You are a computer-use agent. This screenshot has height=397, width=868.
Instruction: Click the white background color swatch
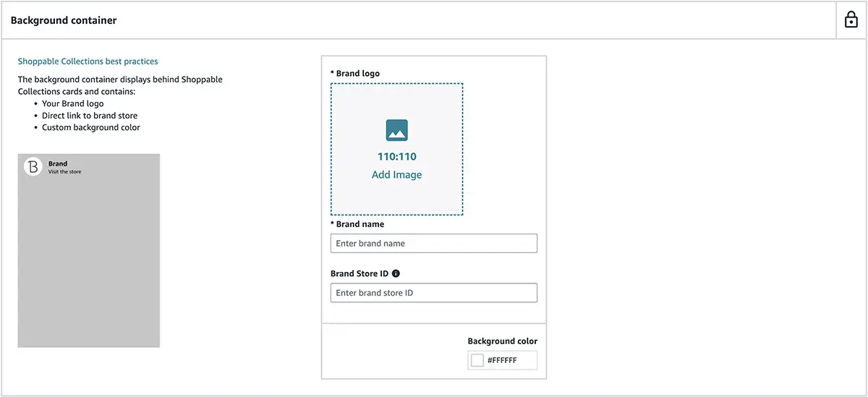pyautogui.click(x=477, y=360)
